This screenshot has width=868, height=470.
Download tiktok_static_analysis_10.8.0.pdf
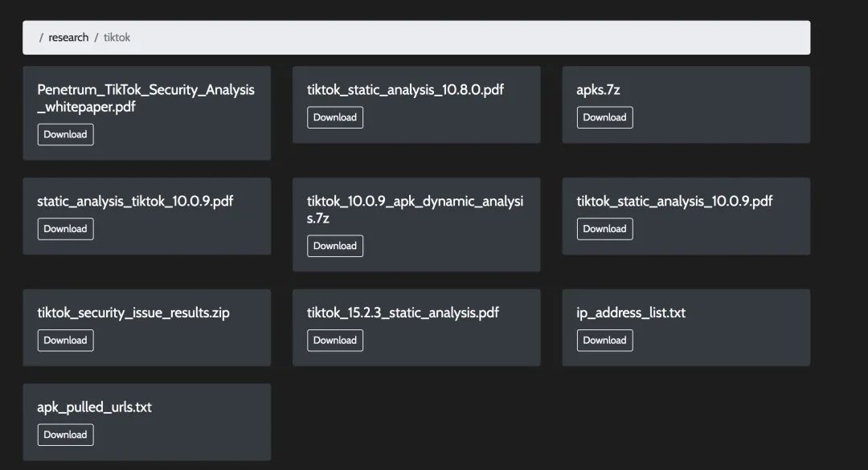click(335, 117)
